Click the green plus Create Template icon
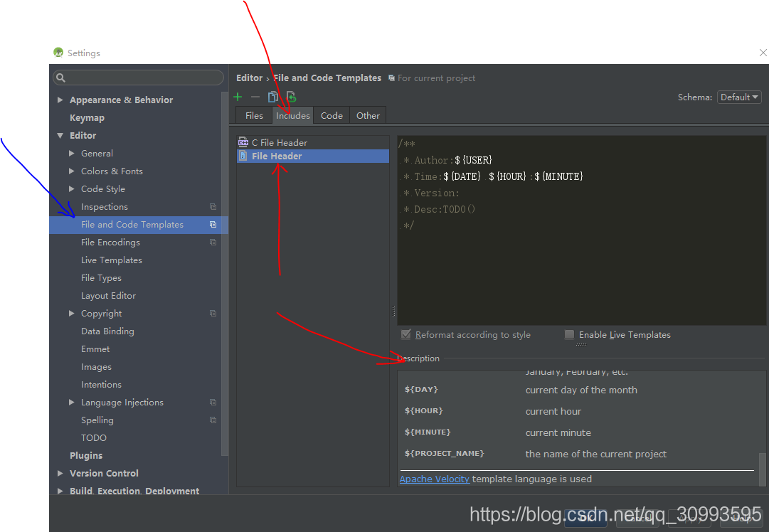This screenshot has height=532, width=769. pyautogui.click(x=238, y=97)
